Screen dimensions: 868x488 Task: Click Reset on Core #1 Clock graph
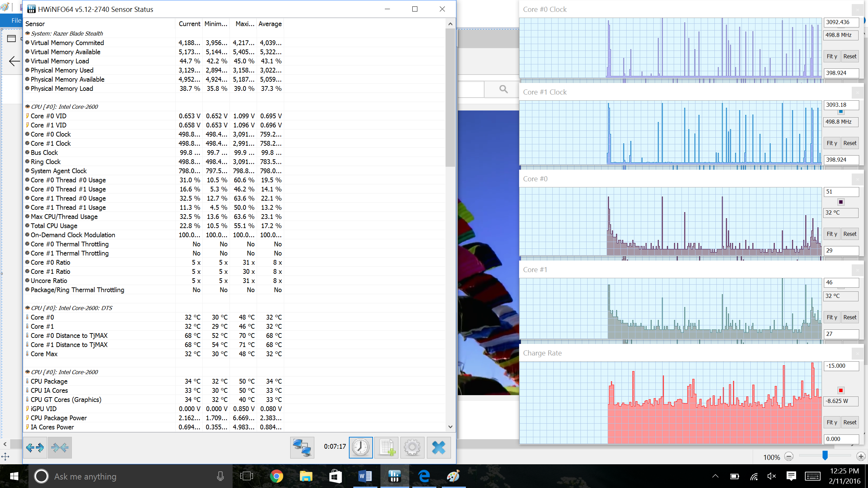coord(850,143)
